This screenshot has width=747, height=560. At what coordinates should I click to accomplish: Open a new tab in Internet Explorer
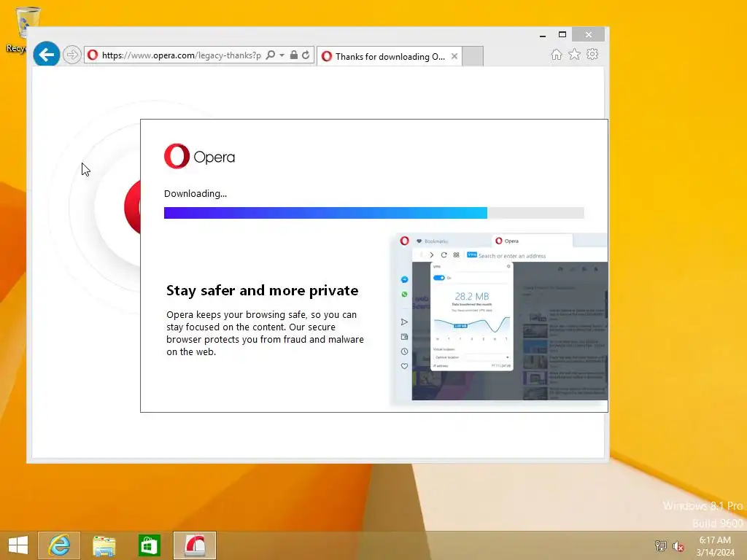pyautogui.click(x=473, y=56)
